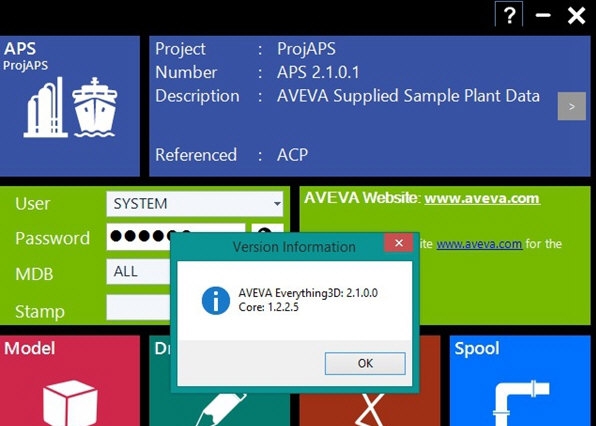Open the www.aveva.com link in AVEVA Website heading
This screenshot has width=596, height=426.
point(482,198)
